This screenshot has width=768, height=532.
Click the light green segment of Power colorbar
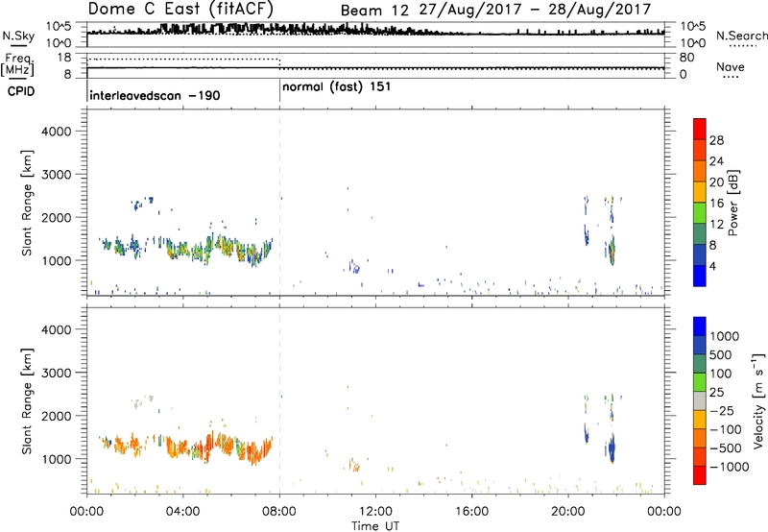tap(700, 213)
